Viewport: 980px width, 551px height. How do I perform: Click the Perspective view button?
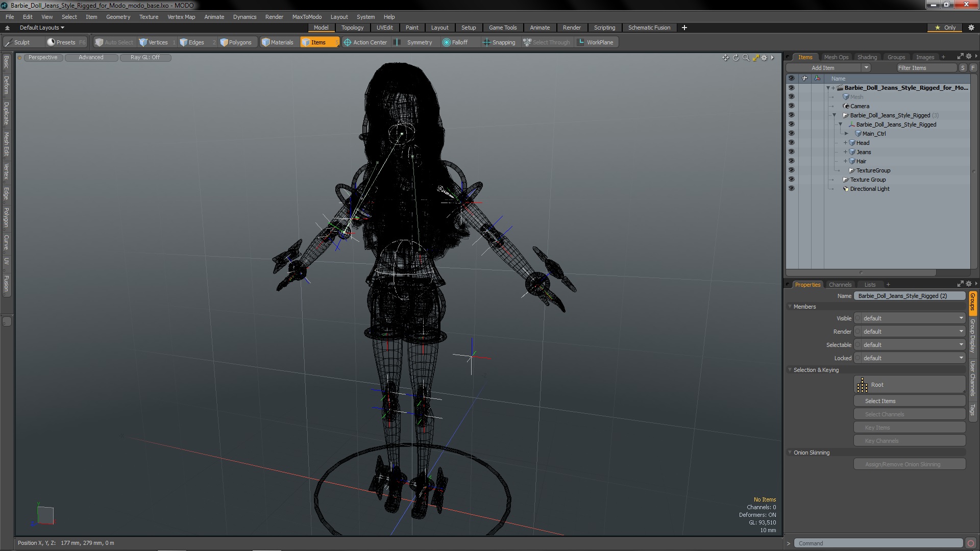tap(43, 58)
